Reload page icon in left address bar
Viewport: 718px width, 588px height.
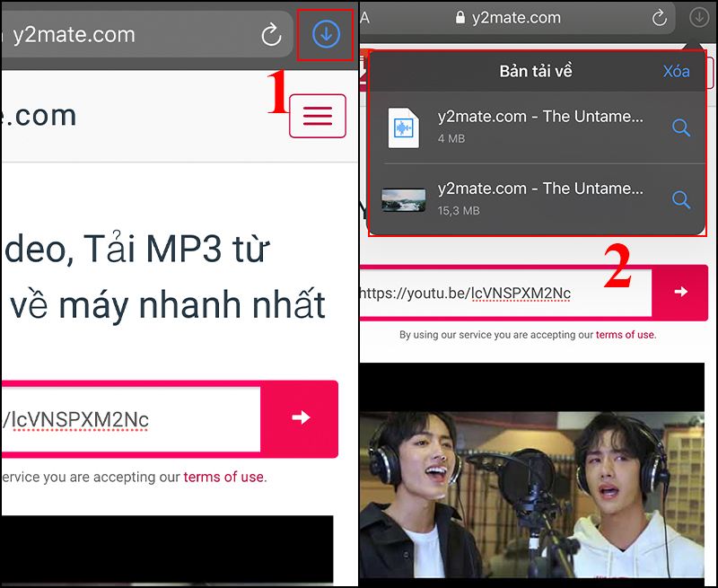tap(271, 34)
